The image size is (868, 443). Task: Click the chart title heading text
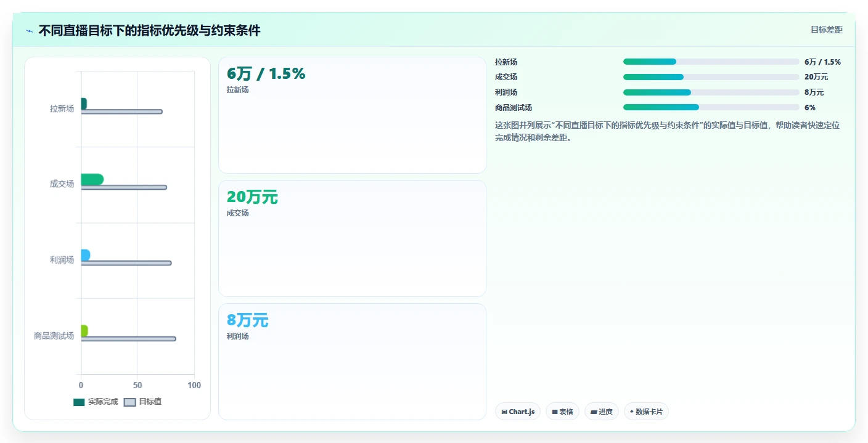click(150, 30)
